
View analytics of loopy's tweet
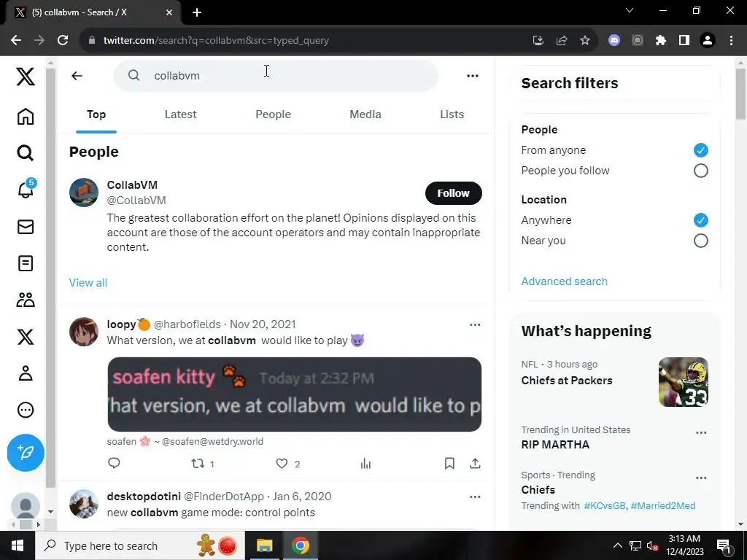[x=365, y=463]
